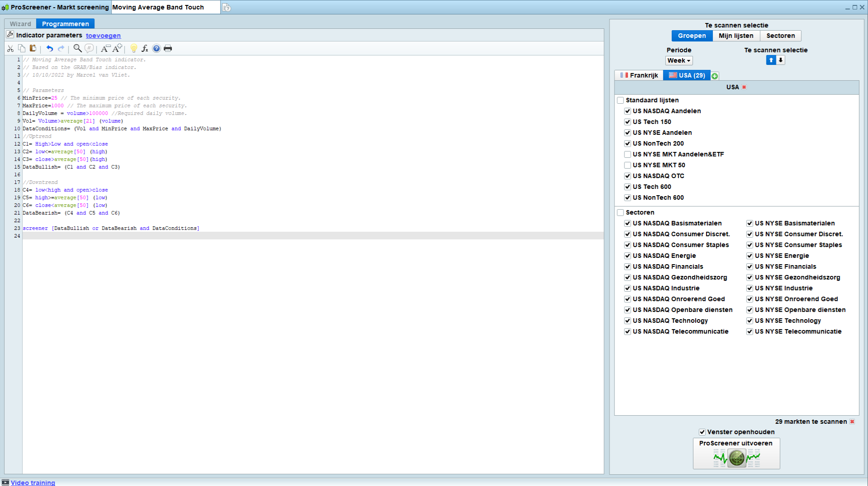Uncheck US NASDAQ Telecommunicatie

click(628, 331)
